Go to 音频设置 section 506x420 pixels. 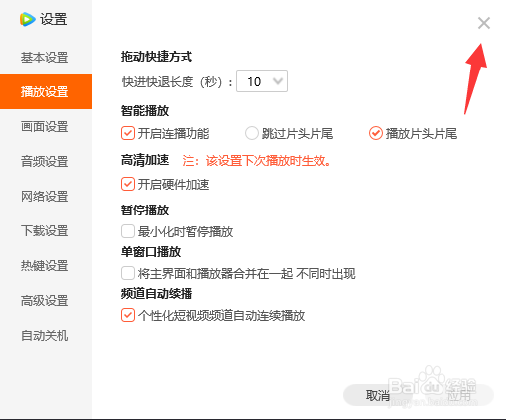click(x=45, y=162)
